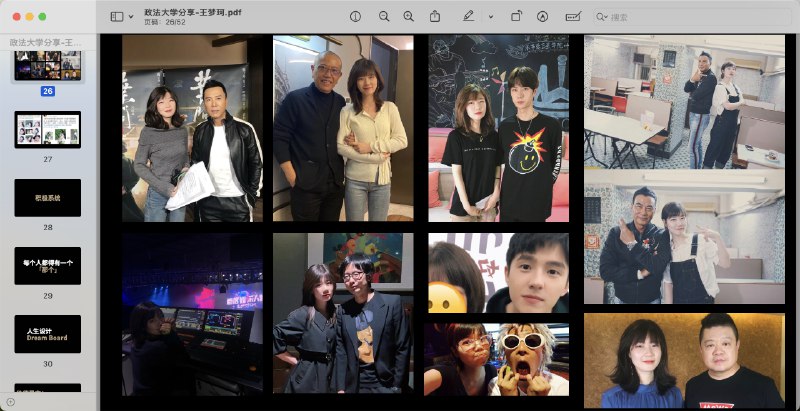Minimize the window with yellow button
Screen dimensions: 800x411
30,17
